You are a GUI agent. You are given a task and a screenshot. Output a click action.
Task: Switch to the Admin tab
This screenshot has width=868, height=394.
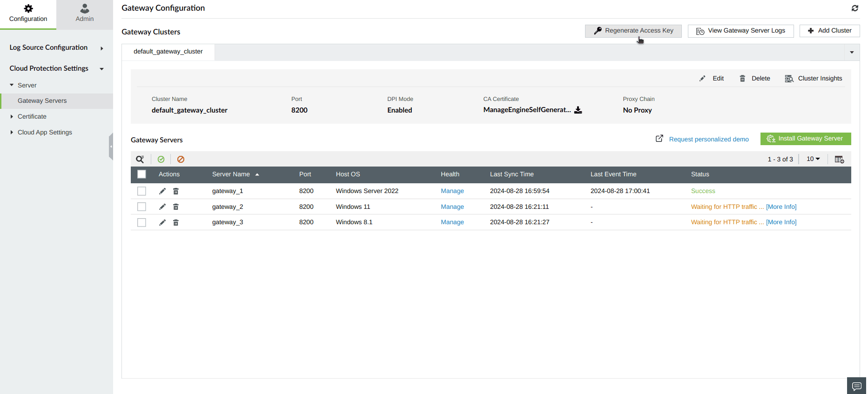84,14
